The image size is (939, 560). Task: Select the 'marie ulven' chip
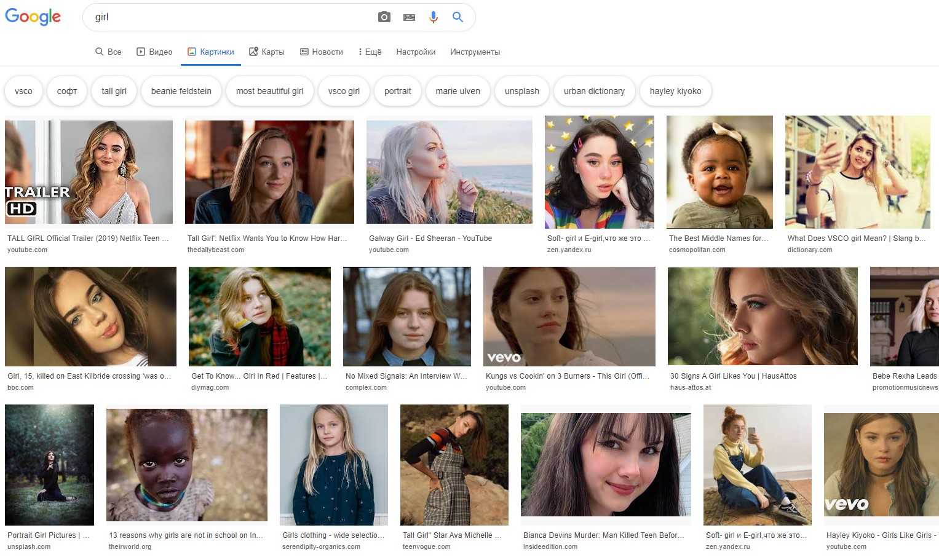[x=458, y=91]
